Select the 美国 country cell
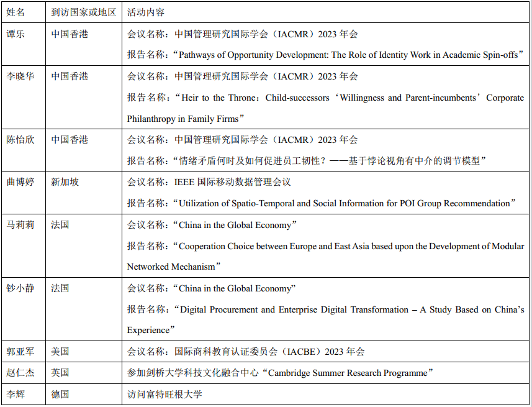Image resolution: width=532 pixels, height=407 pixels. [60, 351]
